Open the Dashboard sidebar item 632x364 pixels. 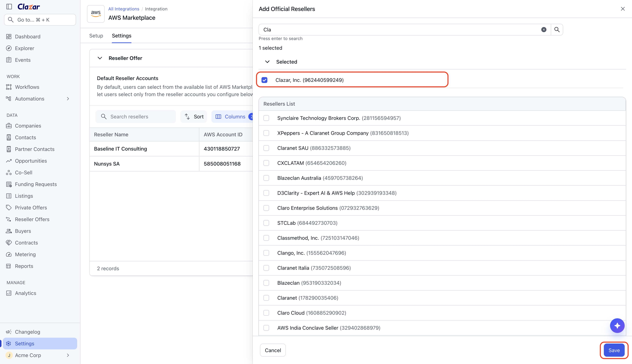click(x=27, y=37)
